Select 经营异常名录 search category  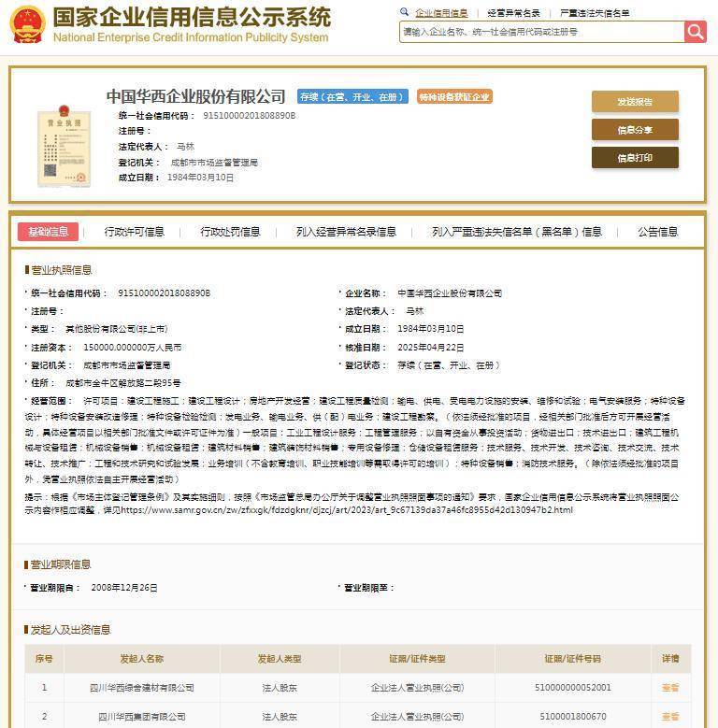[x=514, y=13]
